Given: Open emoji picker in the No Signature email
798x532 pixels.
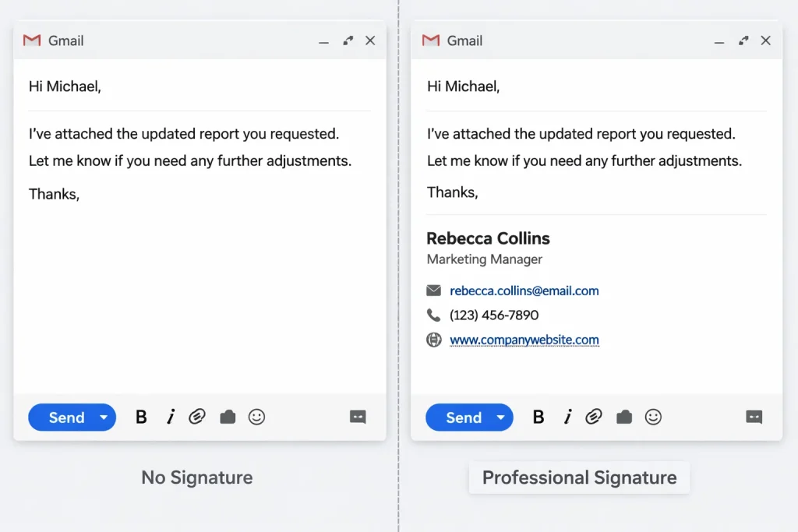Looking at the screenshot, I should (x=256, y=417).
